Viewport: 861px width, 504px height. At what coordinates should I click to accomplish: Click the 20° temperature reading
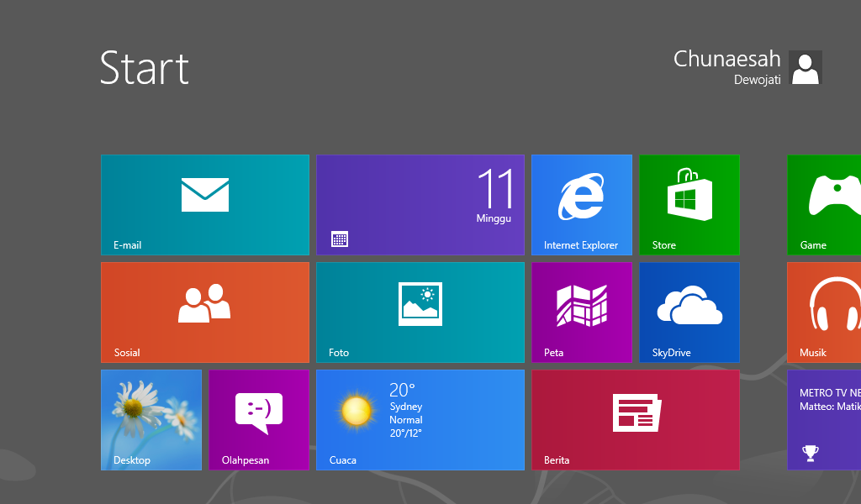click(x=402, y=390)
